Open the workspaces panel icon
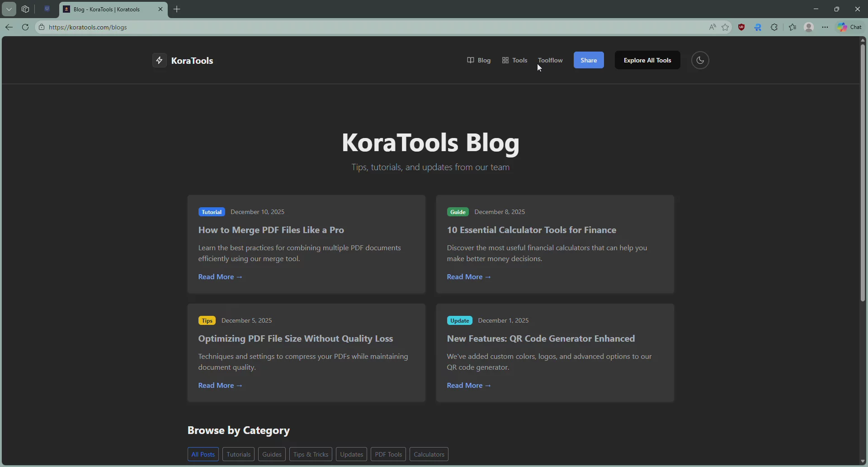 coord(25,9)
